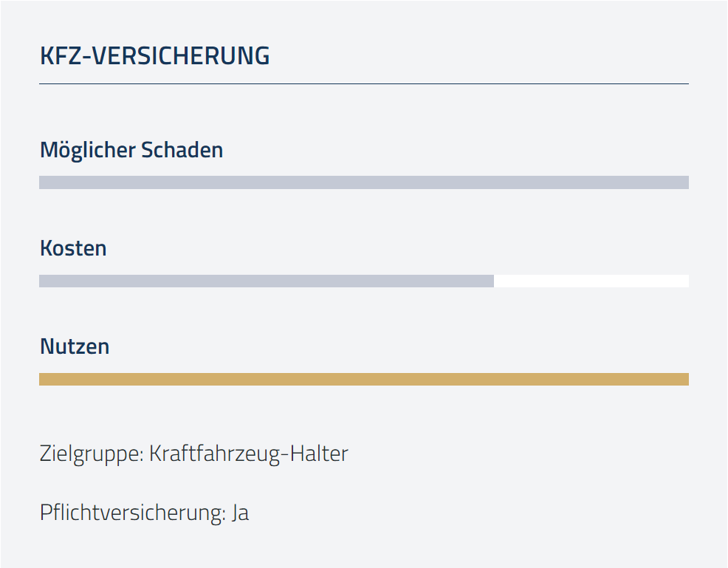Viewport: 728px width, 568px height.
Task: Click the KFZ part of the heading
Action: pos(63,55)
